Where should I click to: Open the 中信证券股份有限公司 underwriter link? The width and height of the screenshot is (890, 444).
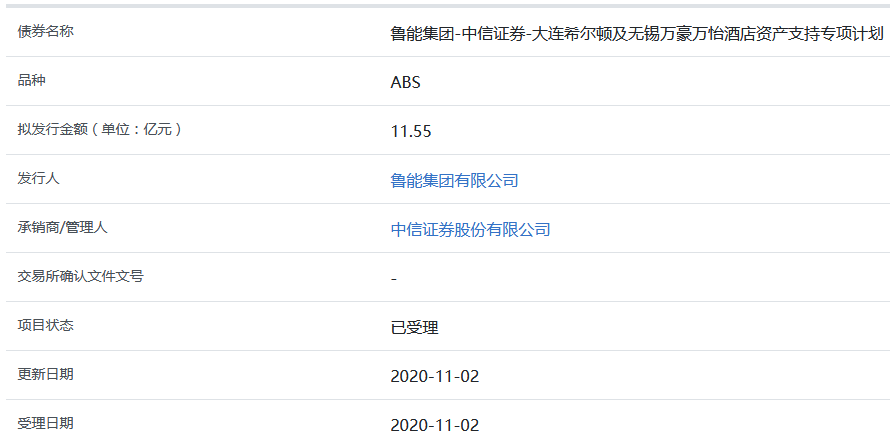click(470, 230)
